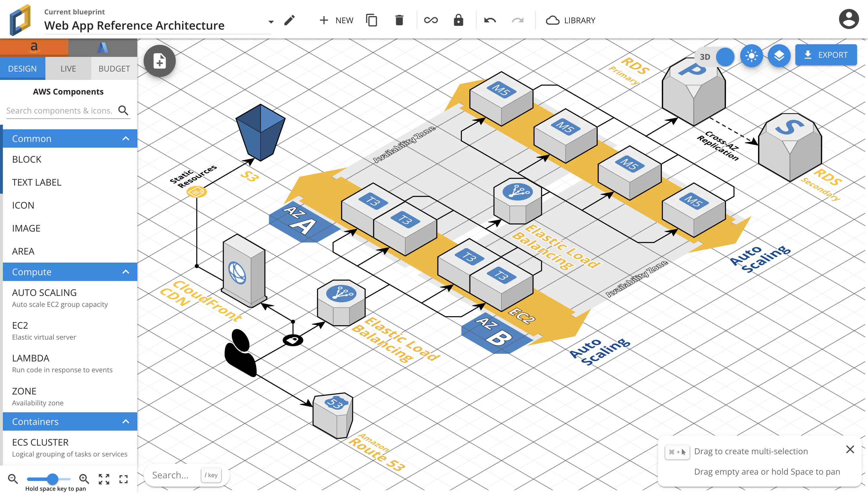Rename blueprint with the pencil icon
Screen dimensions: 868x493
point(289,20)
